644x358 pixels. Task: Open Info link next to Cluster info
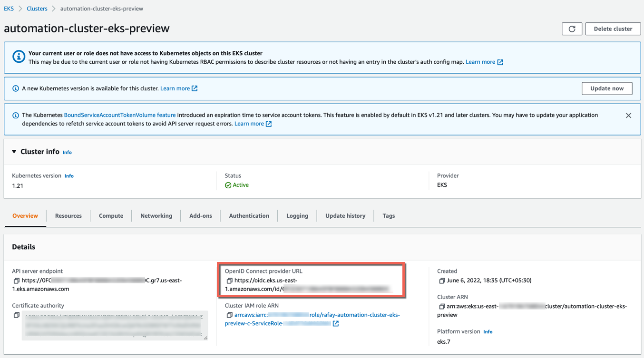coord(67,153)
